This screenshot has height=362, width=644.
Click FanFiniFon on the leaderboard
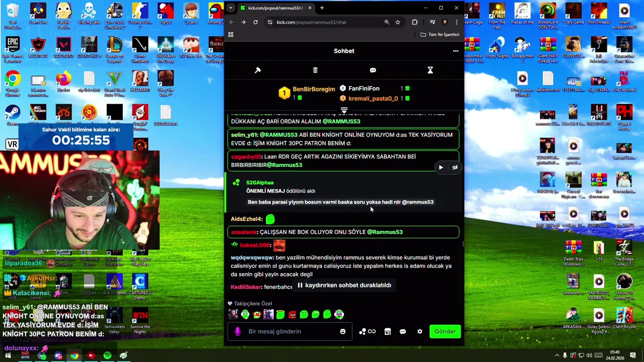point(364,88)
